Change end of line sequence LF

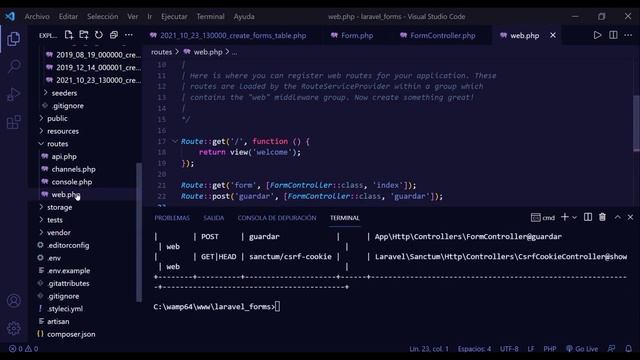(x=531, y=349)
